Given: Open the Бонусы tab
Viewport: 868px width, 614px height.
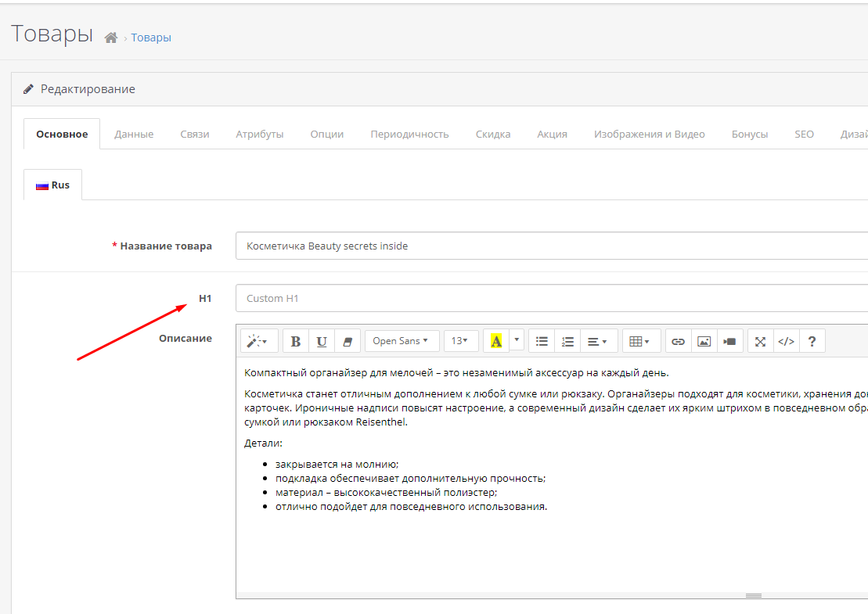Looking at the screenshot, I should [750, 134].
